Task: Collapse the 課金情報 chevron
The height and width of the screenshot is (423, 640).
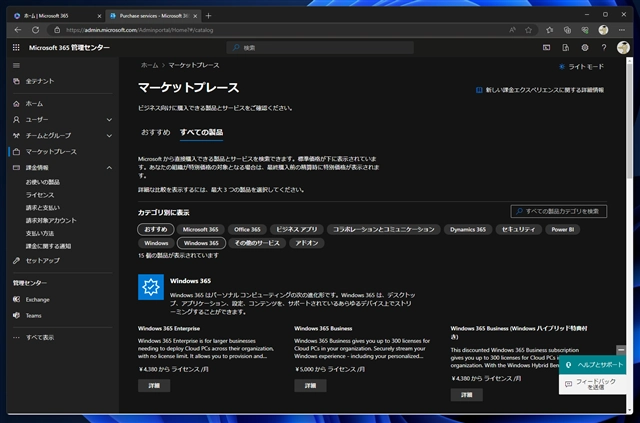Action: point(109,167)
